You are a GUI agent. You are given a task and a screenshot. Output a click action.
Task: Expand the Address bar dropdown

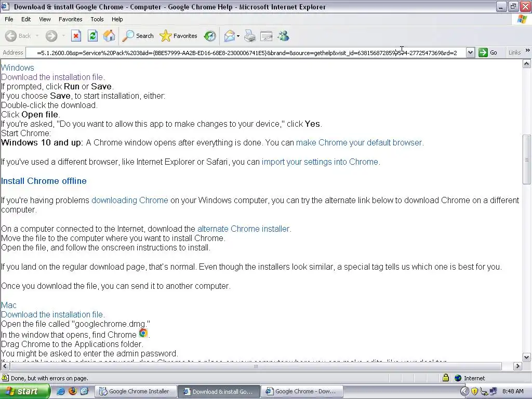pos(470,52)
